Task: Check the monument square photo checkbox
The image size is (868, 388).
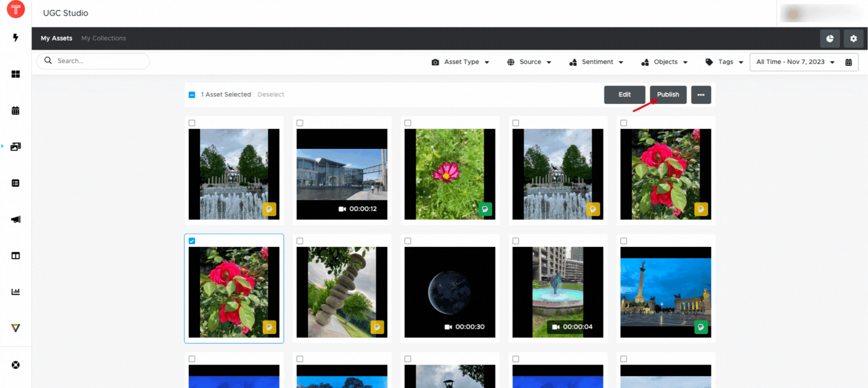Action: [x=624, y=241]
